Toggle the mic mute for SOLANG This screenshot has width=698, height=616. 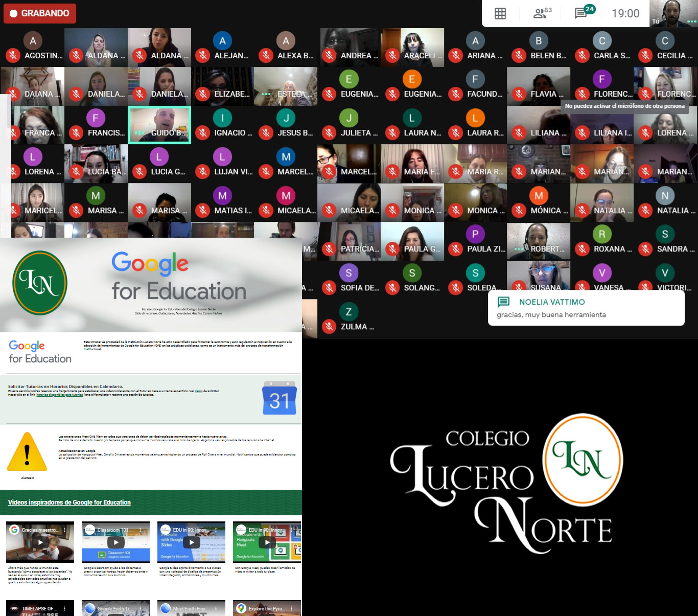[392, 287]
